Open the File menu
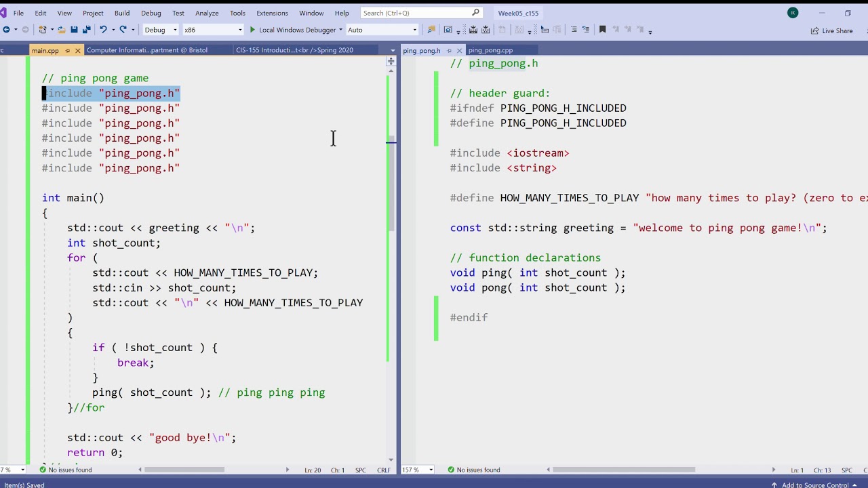868x488 pixels. tap(18, 13)
